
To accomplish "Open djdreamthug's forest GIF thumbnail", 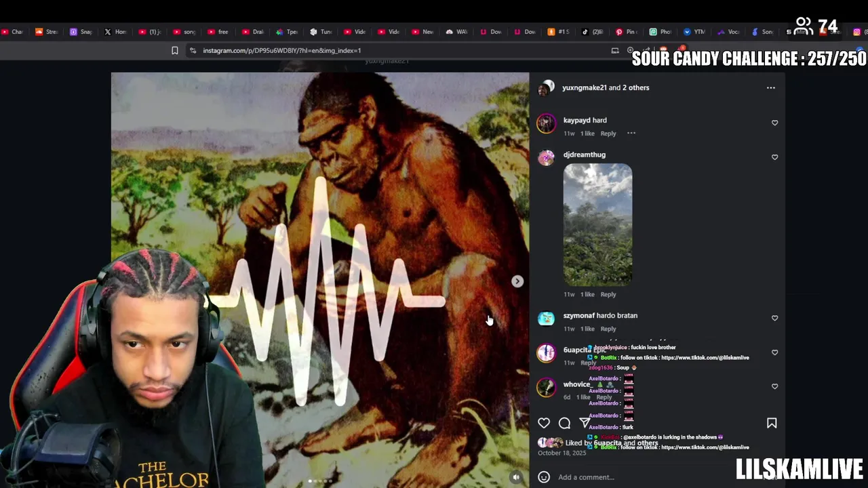I will (597, 224).
